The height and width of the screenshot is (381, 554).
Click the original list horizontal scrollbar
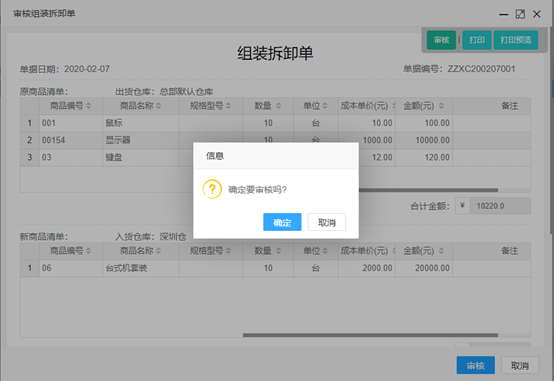pyautogui.click(x=428, y=190)
